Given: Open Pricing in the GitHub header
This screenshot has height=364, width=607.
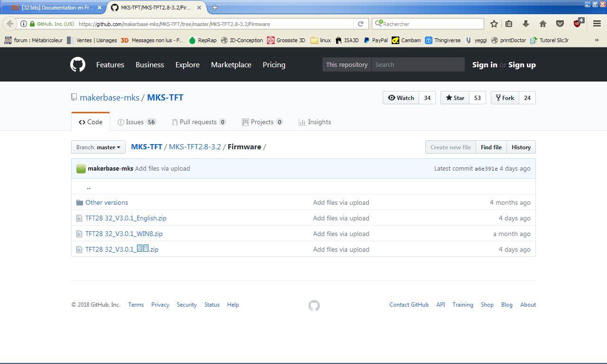Looking at the screenshot, I should pos(274,64).
